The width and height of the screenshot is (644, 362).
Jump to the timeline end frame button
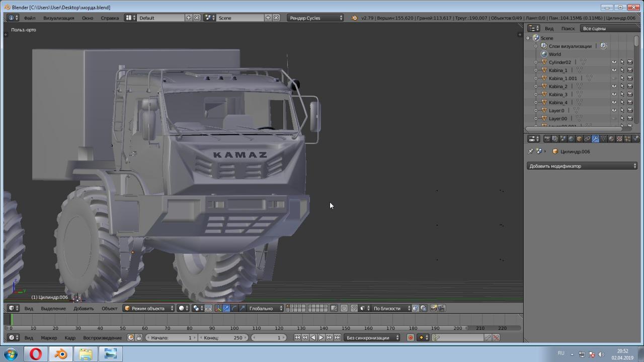click(x=338, y=338)
